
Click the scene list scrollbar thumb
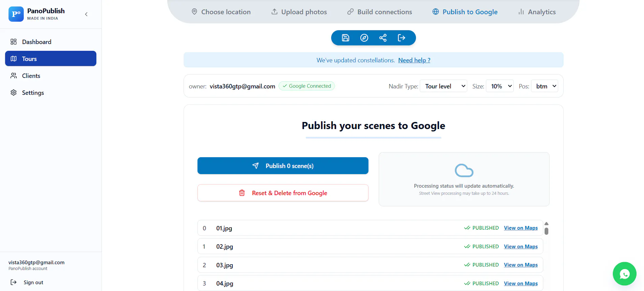click(546, 231)
